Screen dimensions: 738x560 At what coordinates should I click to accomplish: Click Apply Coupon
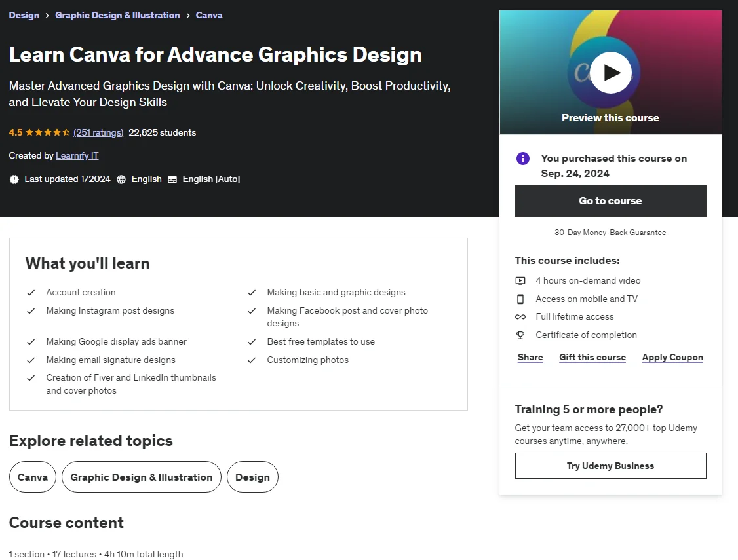pyautogui.click(x=672, y=358)
